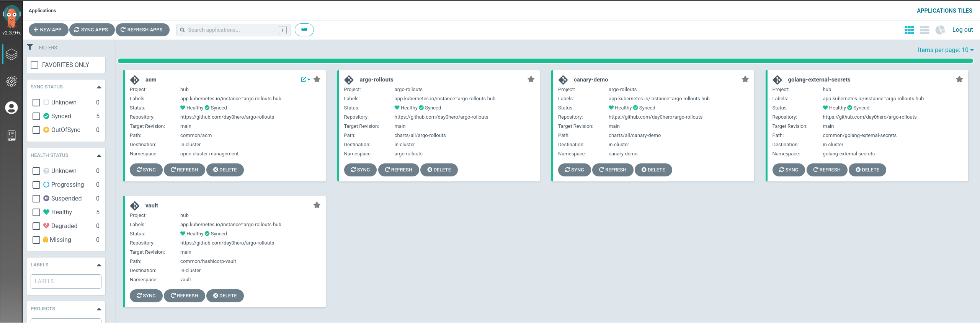This screenshot has width=980, height=323.
Task: Click the Applications breadcrumb title
Action: pyautogui.click(x=42, y=11)
